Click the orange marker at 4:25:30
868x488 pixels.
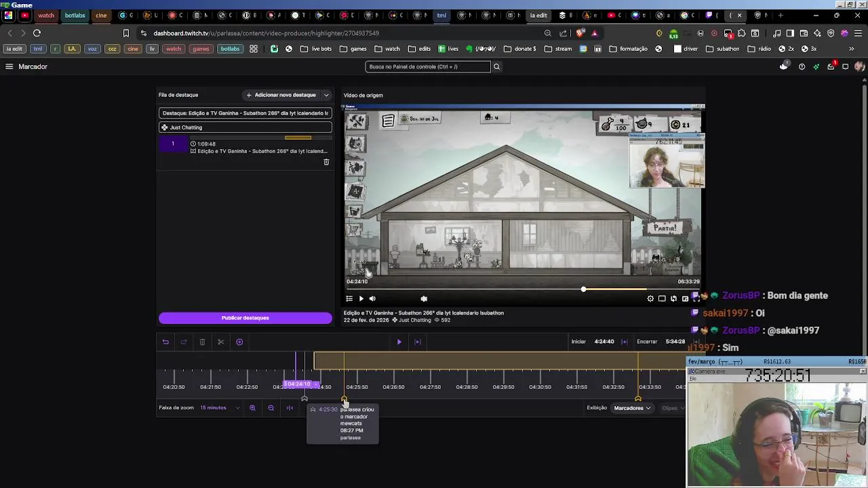(344, 399)
